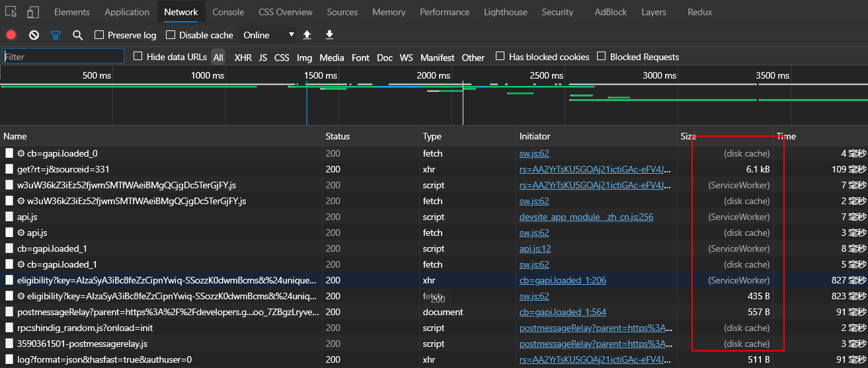
Task: Click file icon of postmessageRelay?parent row
Action: click(x=9, y=312)
